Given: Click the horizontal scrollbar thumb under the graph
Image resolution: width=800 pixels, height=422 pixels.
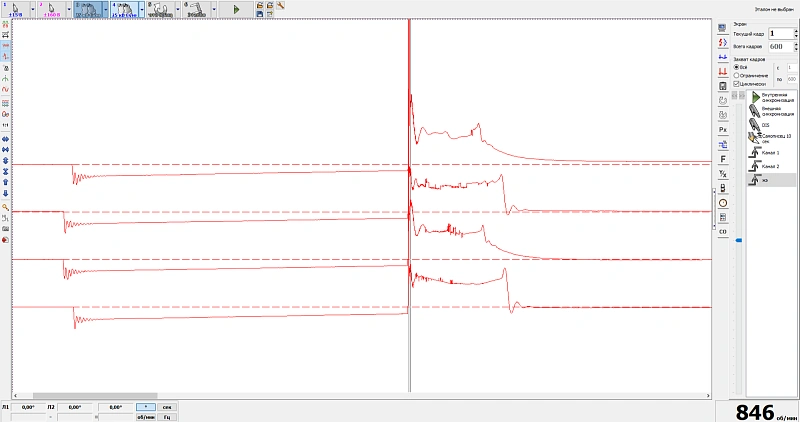Looking at the screenshot, I should point(95,395).
